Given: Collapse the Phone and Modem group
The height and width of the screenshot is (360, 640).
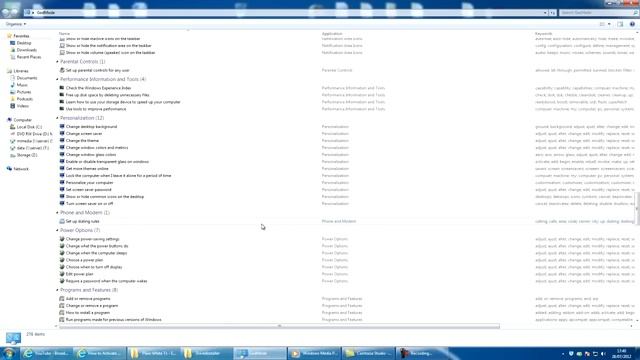Looking at the screenshot, I should [57, 213].
